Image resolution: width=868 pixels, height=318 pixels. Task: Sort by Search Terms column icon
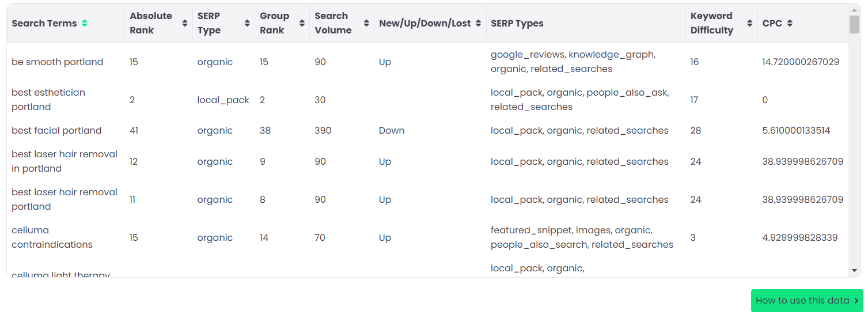pyautogui.click(x=85, y=24)
